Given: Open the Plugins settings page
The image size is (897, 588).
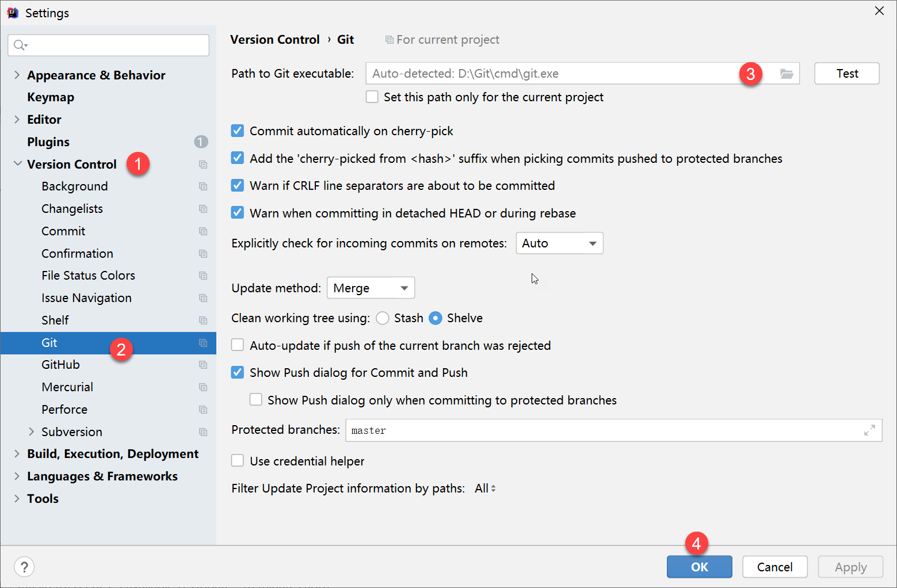Looking at the screenshot, I should (48, 142).
